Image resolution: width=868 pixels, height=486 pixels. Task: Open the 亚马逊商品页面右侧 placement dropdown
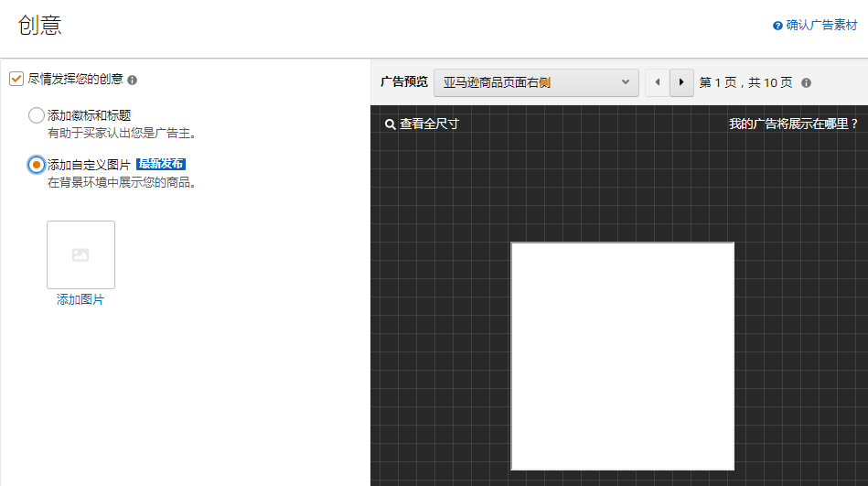(535, 82)
